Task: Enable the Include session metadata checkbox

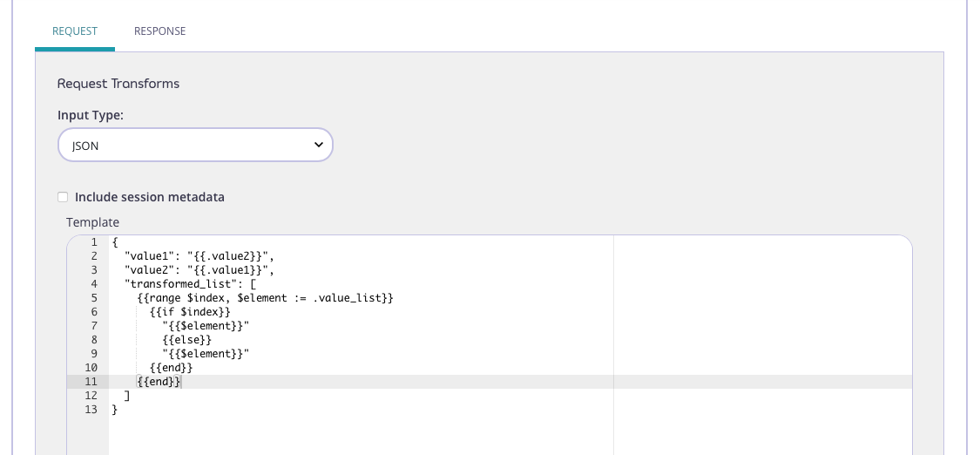Action: pyautogui.click(x=63, y=197)
